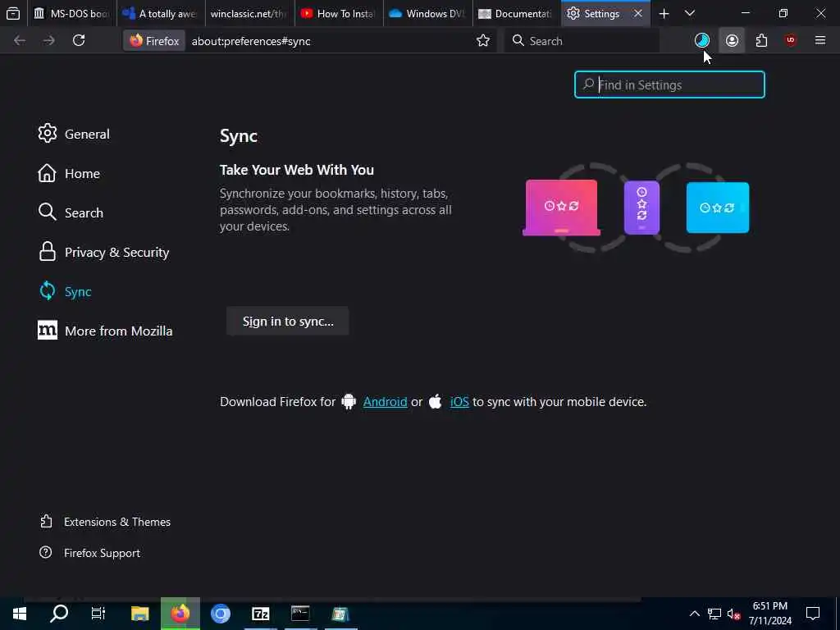The width and height of the screenshot is (840, 630).
Task: Open Privacy & Security settings category
Action: pos(104,252)
